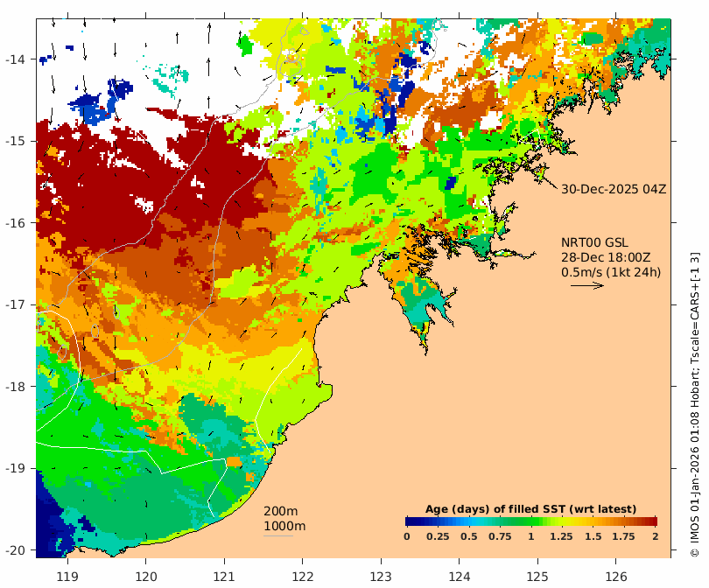Click the latitude axis label '-20'
Viewport: 709px width, 588px height.
(15, 550)
